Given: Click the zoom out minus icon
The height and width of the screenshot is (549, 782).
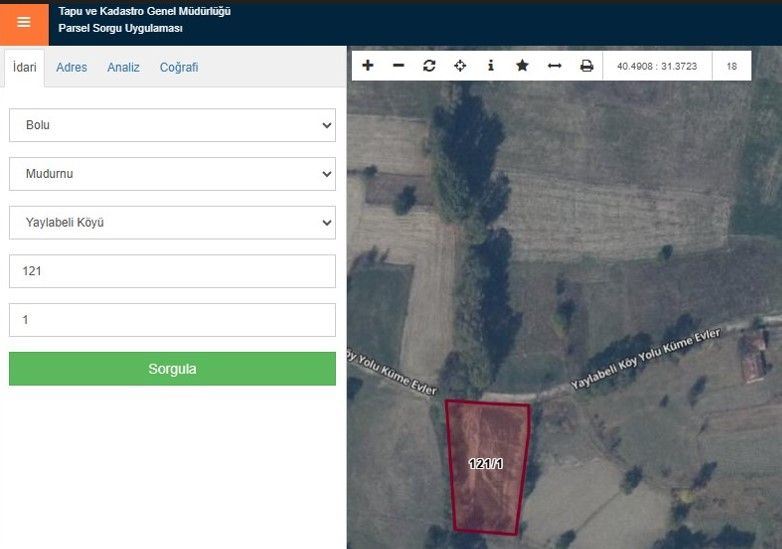Looking at the screenshot, I should tap(399, 66).
